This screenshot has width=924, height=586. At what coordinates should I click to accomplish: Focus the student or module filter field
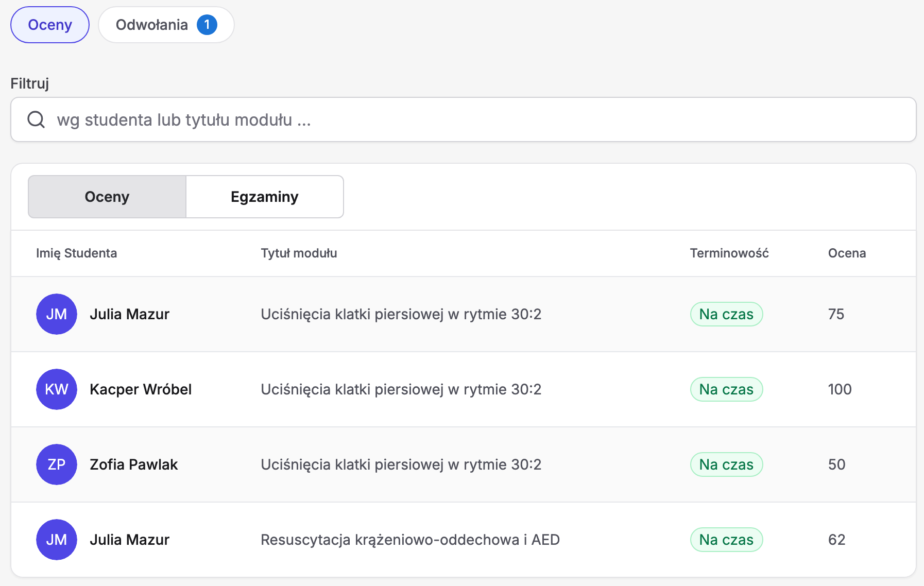tap(463, 119)
